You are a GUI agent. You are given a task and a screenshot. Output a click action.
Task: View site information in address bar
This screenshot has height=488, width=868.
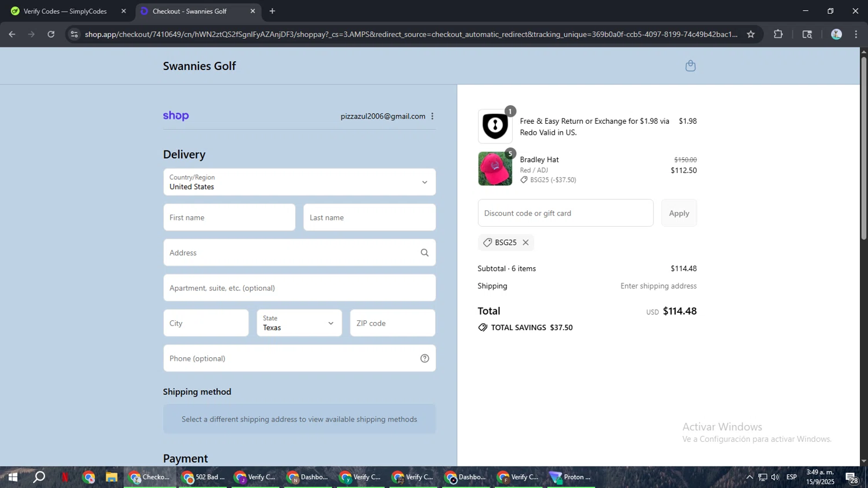73,34
